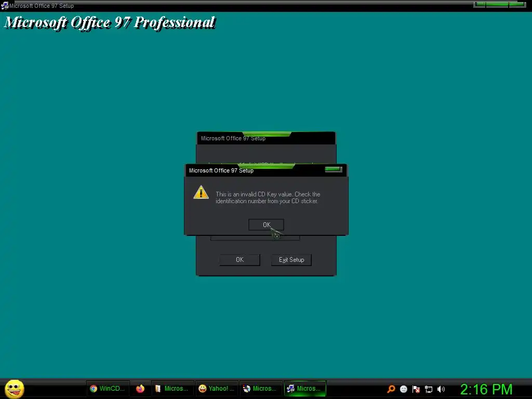The image size is (532, 399).
Task: Click OK button in the back Setup dialog
Action: 240,260
